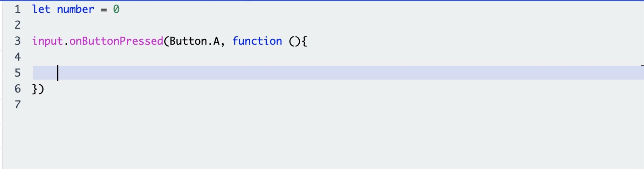
Task: Click the 'onButtonPressed' method name
Action: pos(116,41)
